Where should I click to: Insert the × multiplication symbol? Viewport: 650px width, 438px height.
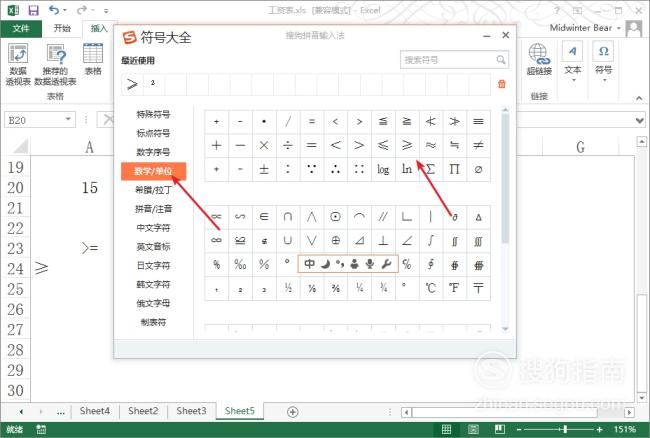tap(264, 145)
